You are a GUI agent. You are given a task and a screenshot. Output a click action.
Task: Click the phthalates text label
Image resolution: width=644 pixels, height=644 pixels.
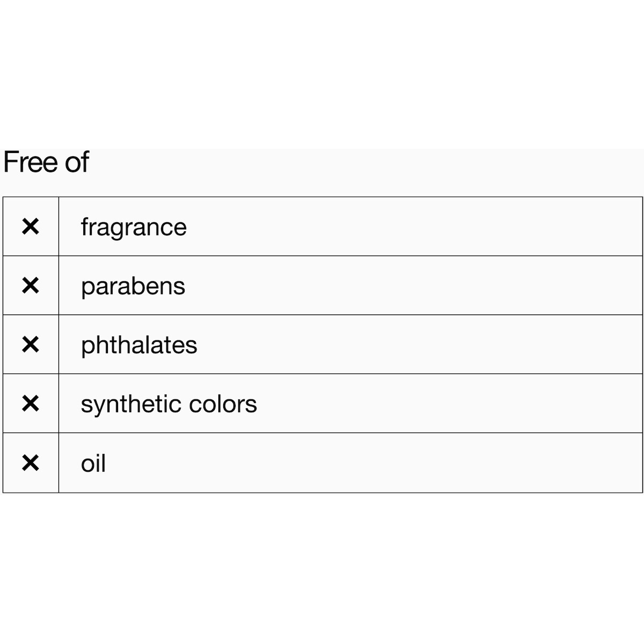(139, 346)
